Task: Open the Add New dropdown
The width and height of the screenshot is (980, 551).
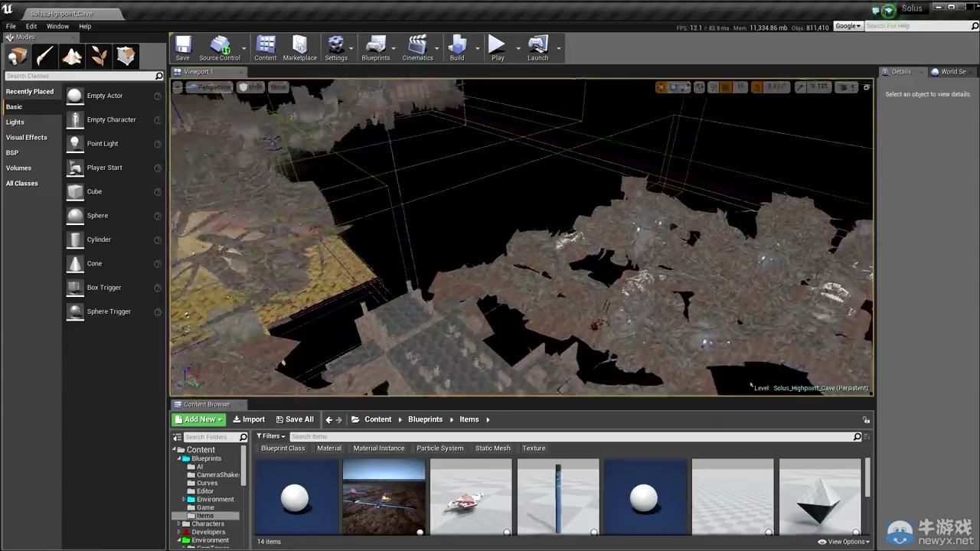Action: coord(199,419)
